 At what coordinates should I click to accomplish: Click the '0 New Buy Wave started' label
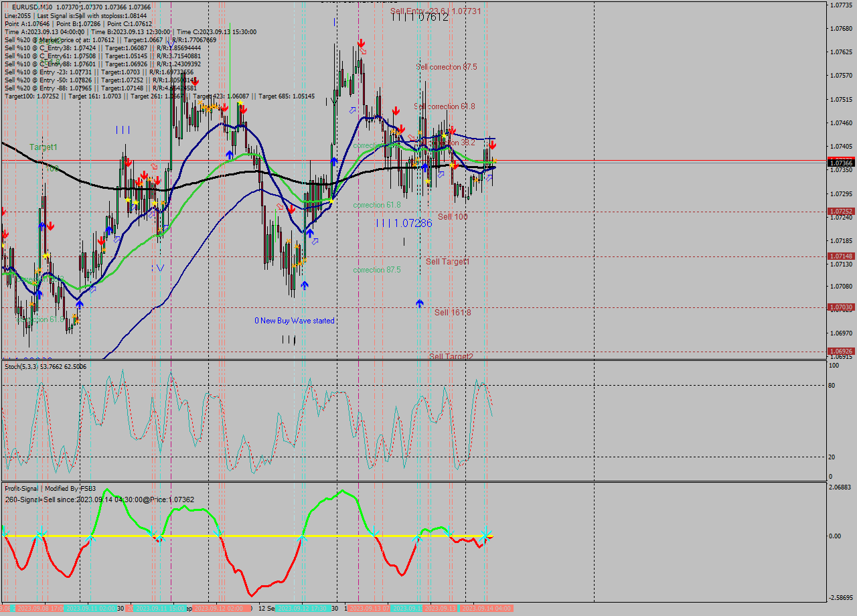tap(295, 321)
